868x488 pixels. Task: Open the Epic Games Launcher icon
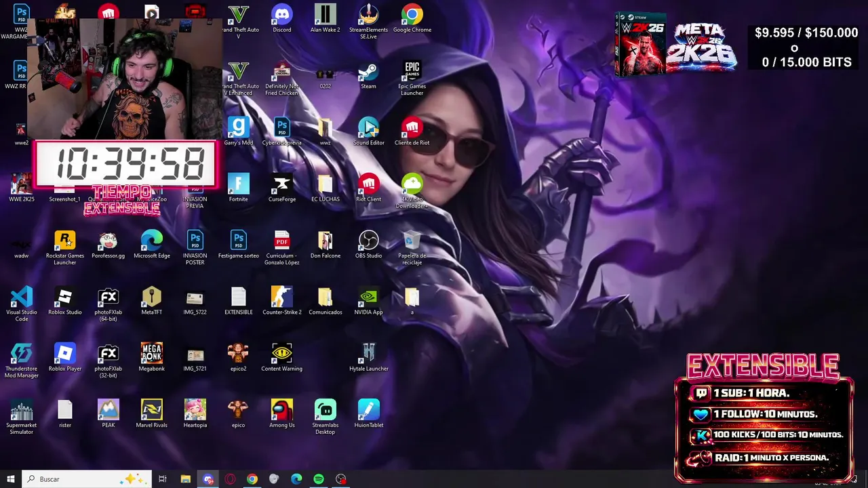click(x=412, y=78)
